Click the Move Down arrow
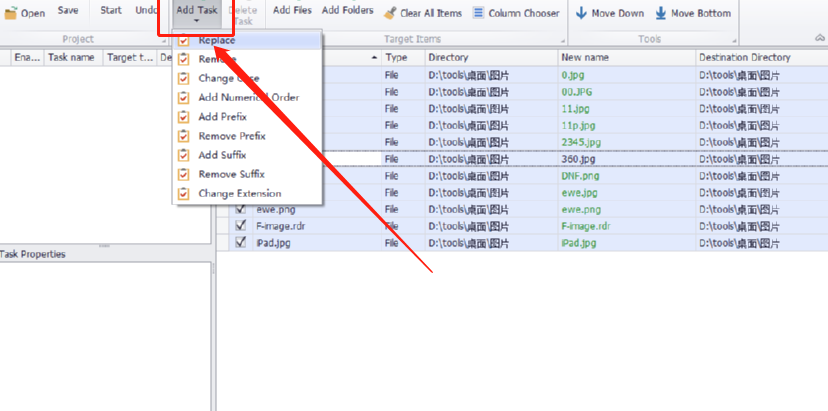The image size is (828, 411). [x=581, y=13]
